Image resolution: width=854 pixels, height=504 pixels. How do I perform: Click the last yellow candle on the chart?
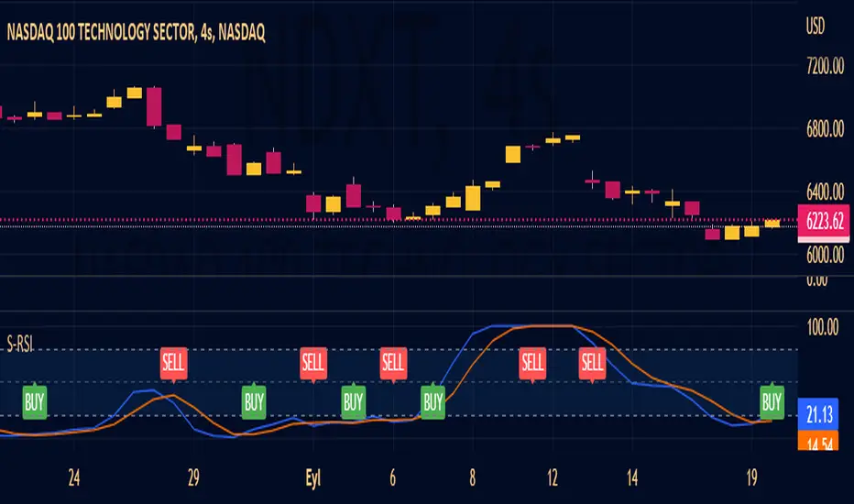coord(772,224)
